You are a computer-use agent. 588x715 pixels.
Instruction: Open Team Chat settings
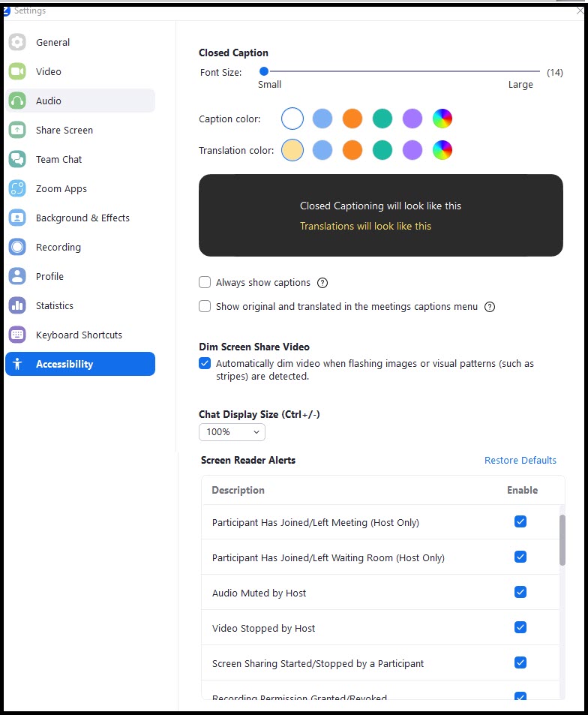point(80,159)
